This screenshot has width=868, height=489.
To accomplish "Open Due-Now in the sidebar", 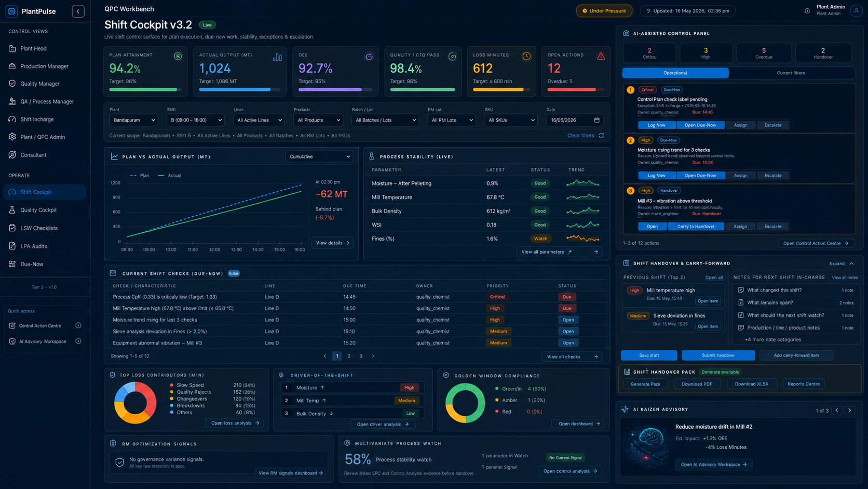I will coord(45,264).
